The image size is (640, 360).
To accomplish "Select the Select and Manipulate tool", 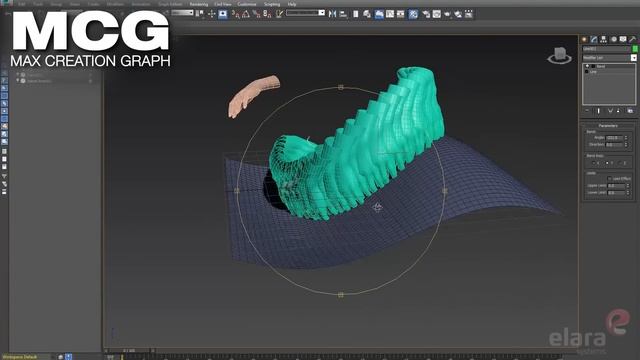I will (211, 14).
